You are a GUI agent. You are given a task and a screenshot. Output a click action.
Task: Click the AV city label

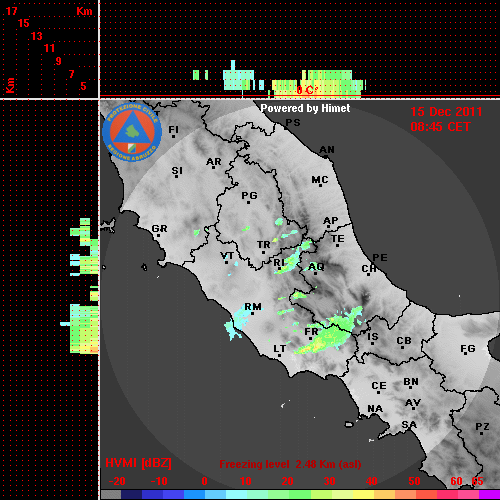(413, 403)
